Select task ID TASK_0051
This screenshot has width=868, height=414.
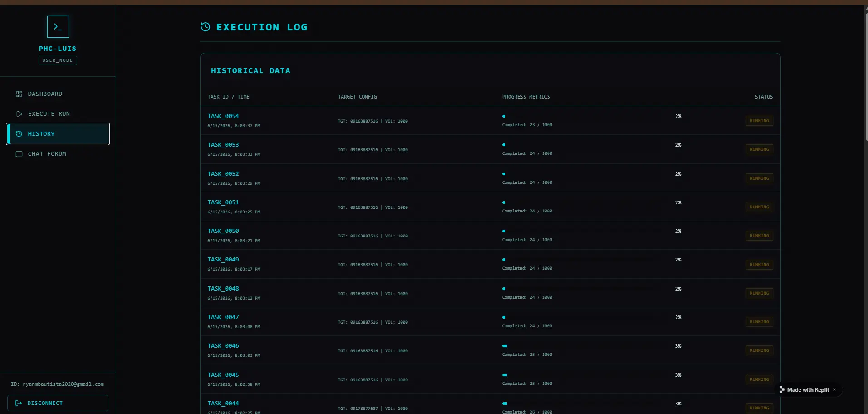coord(223,202)
